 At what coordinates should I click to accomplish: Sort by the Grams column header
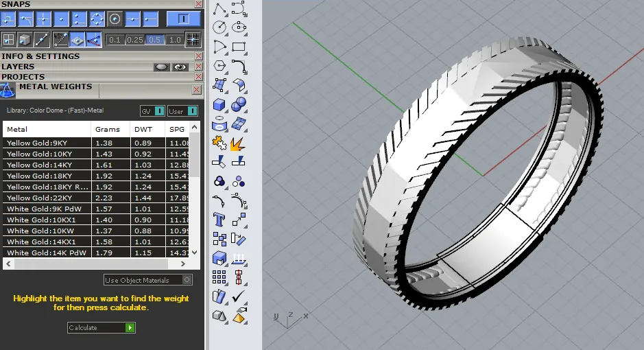tap(110, 129)
